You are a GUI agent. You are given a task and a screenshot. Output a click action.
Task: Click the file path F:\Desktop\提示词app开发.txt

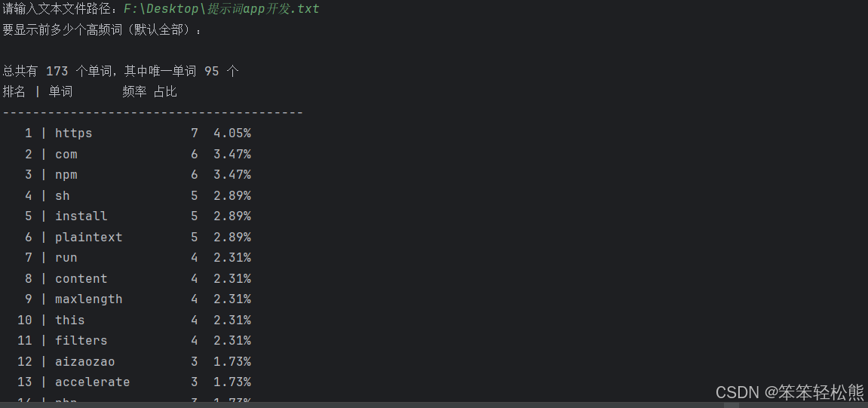pyautogui.click(x=222, y=9)
